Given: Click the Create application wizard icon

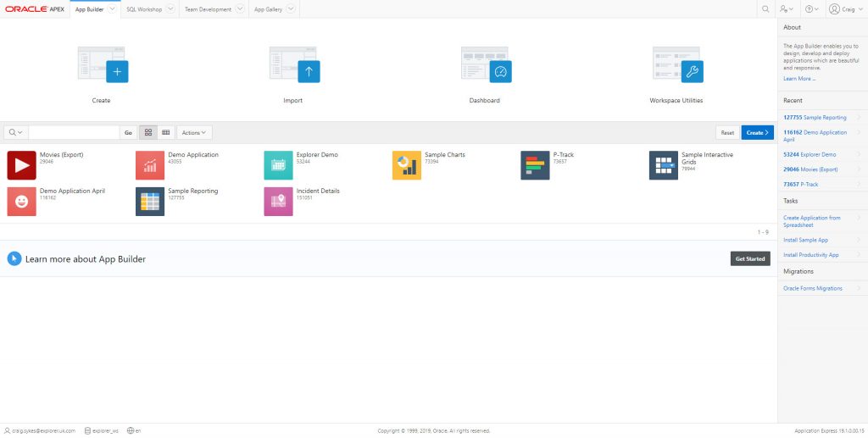Looking at the screenshot, I should pyautogui.click(x=103, y=64).
